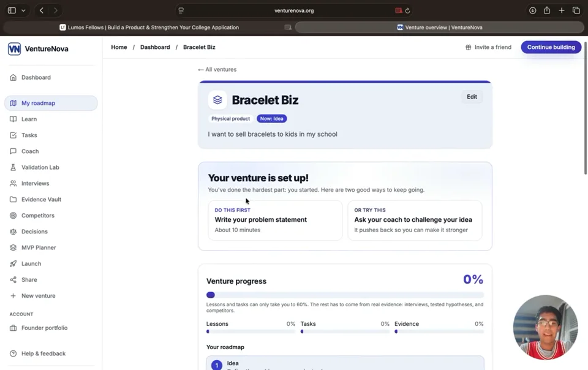Click the Evidence Vault folder icon

coord(13,200)
